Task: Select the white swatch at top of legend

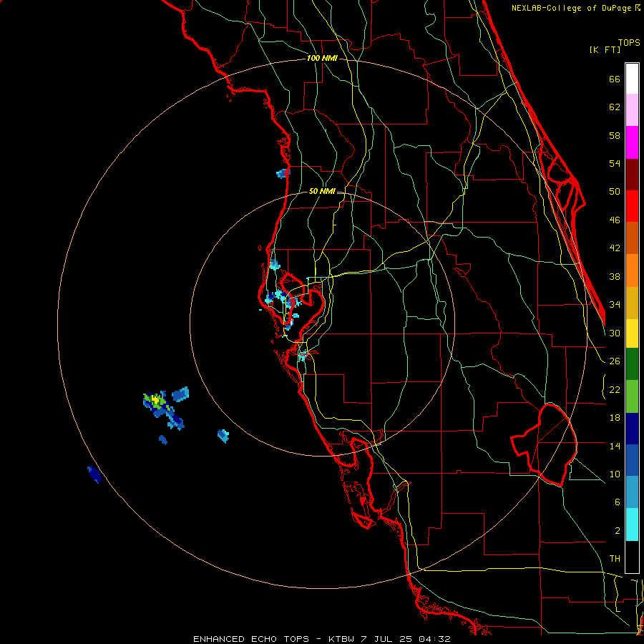Action: 632,79
